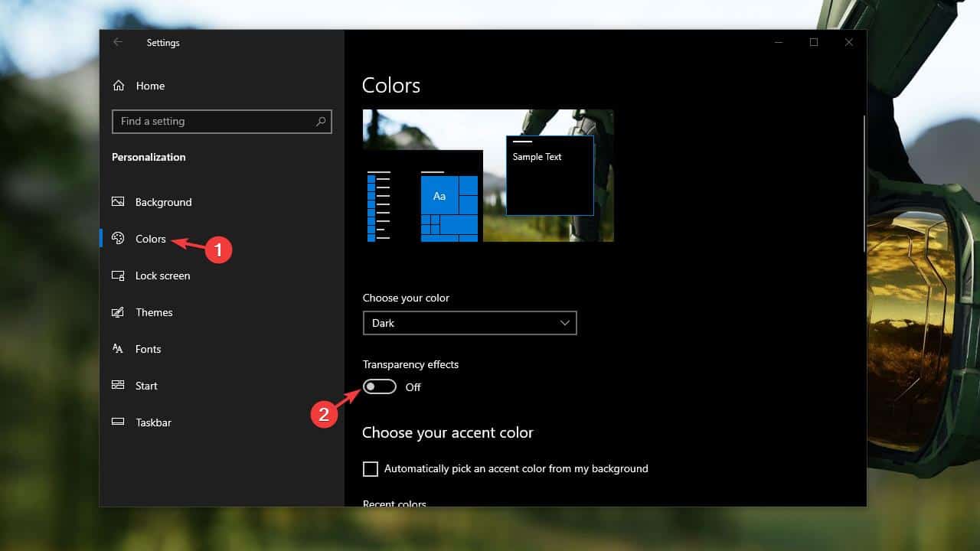Click the theme preview thumbnail image
980x551 pixels.
488,174
